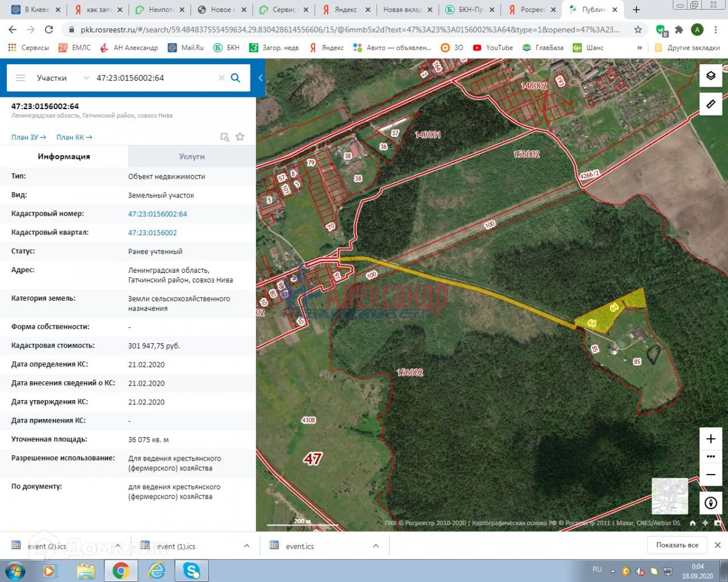728x582 pixels.
Task: Click the search field with 47:23:0156002:64
Action: pos(155,78)
